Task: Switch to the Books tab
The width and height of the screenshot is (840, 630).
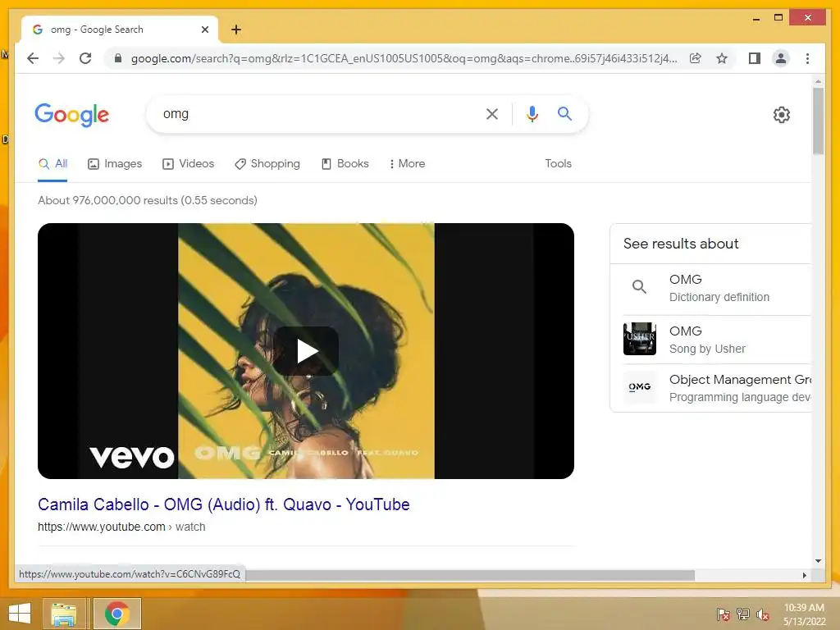Action: 345,163
